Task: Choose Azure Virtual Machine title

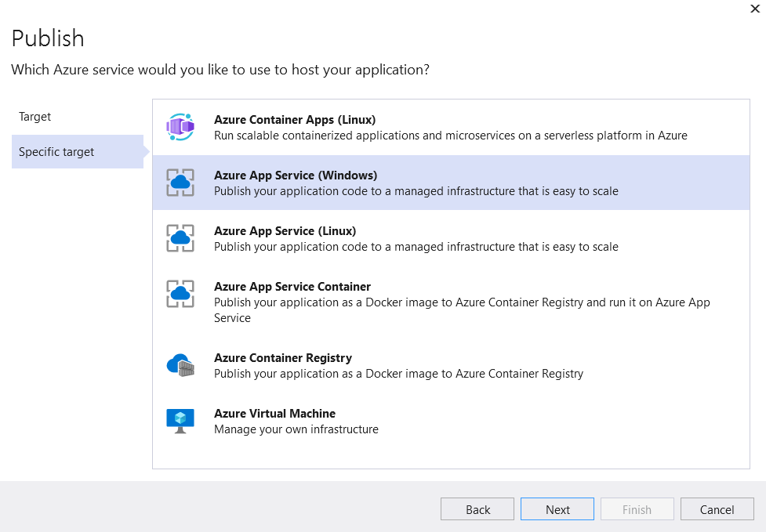Action: coord(274,414)
